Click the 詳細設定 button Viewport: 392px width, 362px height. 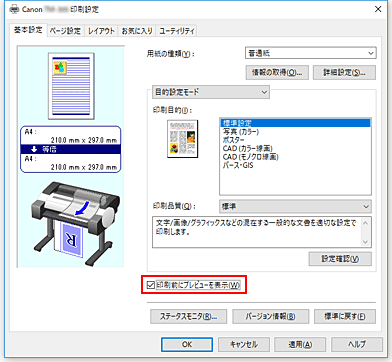[344, 72]
